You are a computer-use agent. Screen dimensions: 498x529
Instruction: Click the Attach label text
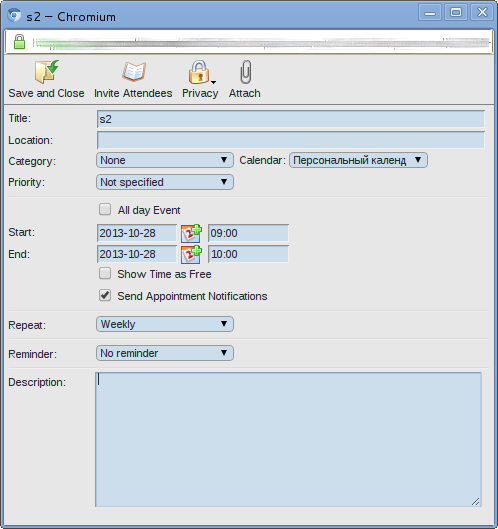point(245,93)
